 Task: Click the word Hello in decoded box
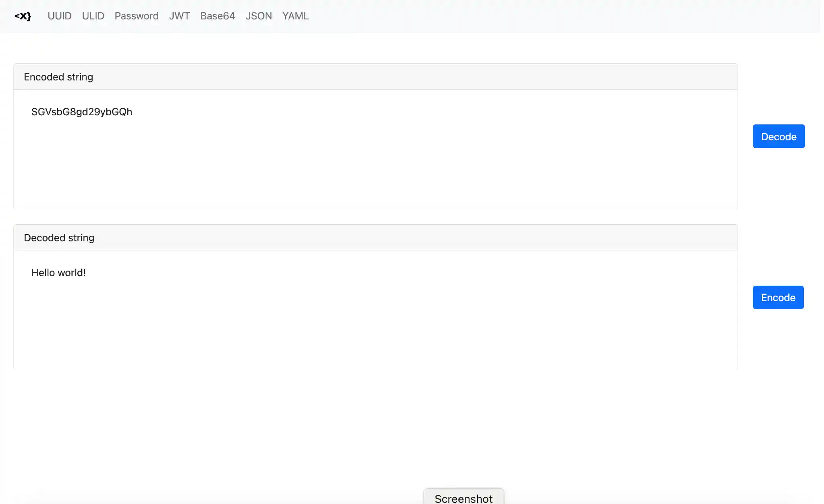click(x=42, y=273)
